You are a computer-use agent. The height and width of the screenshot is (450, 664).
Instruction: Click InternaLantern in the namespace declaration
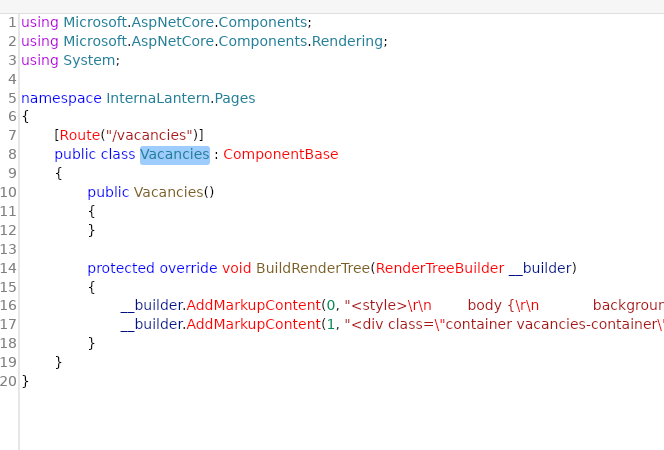point(153,98)
